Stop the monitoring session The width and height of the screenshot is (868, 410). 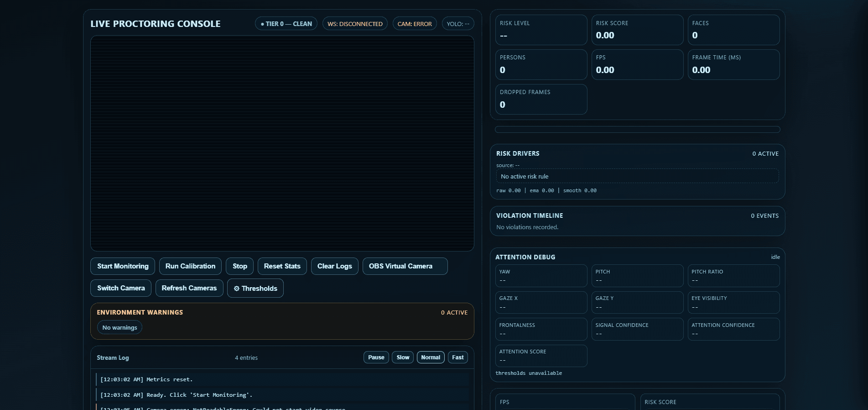click(x=240, y=266)
